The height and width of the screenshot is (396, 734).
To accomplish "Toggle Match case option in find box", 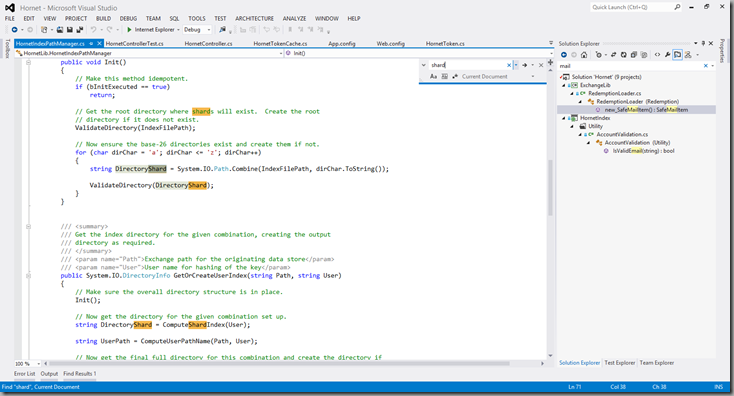I will pyautogui.click(x=433, y=76).
